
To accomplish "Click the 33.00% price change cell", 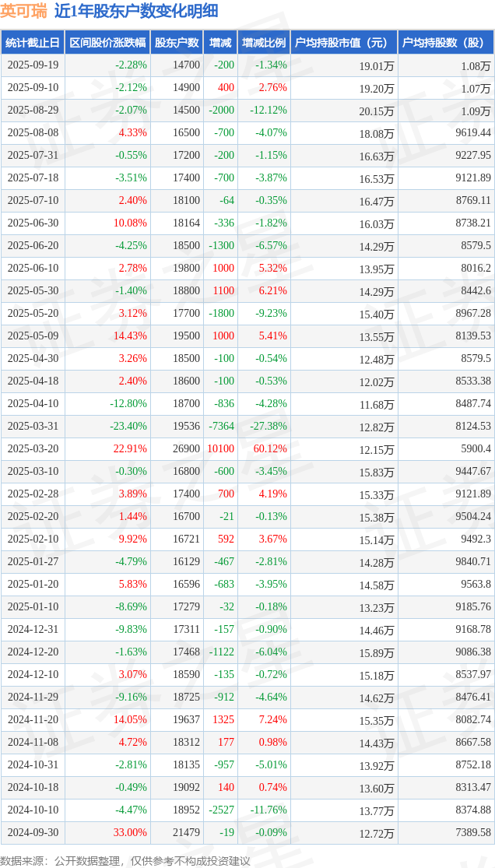I will (x=130, y=833).
